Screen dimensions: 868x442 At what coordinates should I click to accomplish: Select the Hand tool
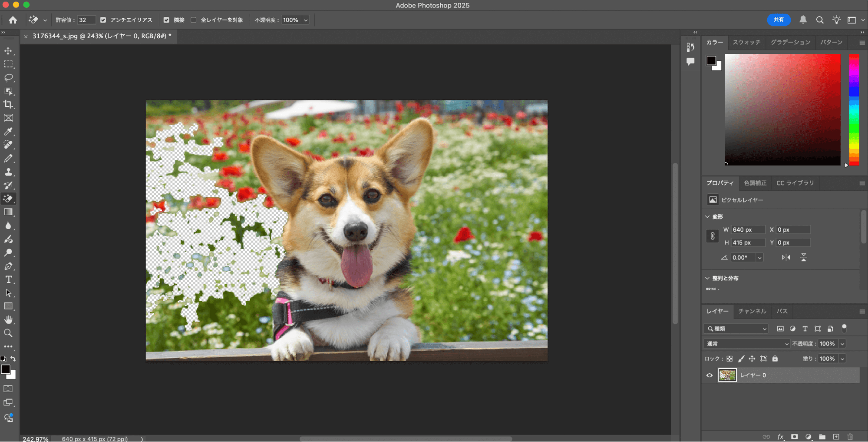tap(8, 320)
